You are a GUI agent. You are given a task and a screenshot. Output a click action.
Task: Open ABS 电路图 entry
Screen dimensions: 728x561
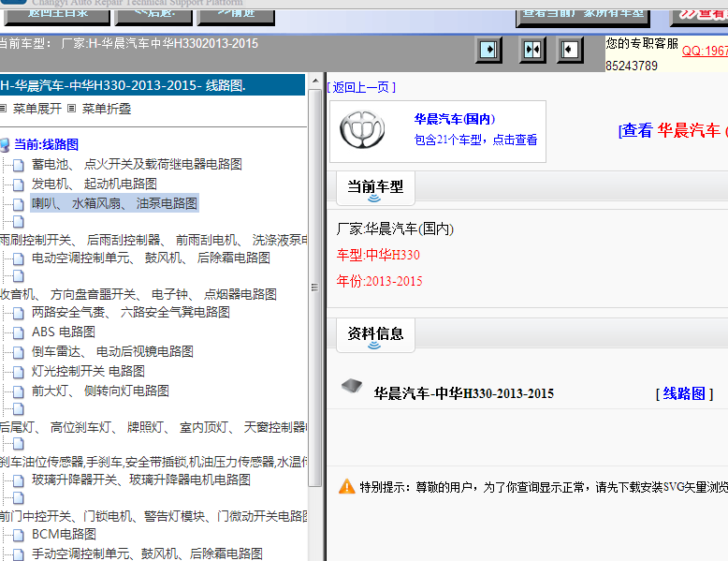[64, 332]
